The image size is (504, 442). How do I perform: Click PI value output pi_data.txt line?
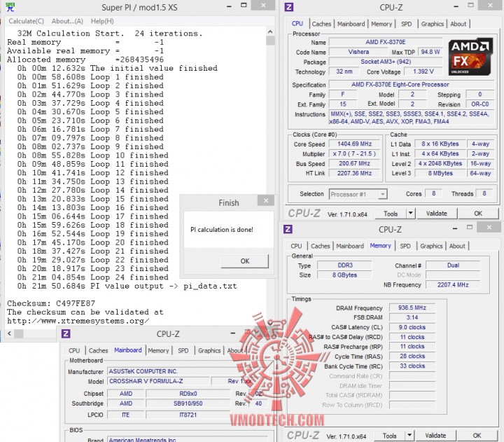[127, 286]
